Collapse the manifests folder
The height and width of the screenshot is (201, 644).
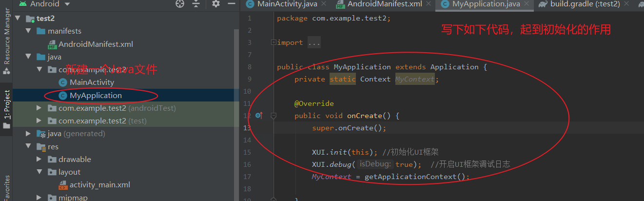[28, 31]
